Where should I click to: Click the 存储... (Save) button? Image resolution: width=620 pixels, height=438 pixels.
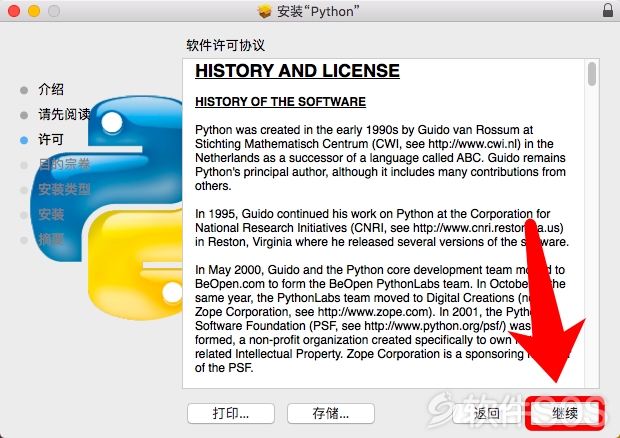(331, 413)
